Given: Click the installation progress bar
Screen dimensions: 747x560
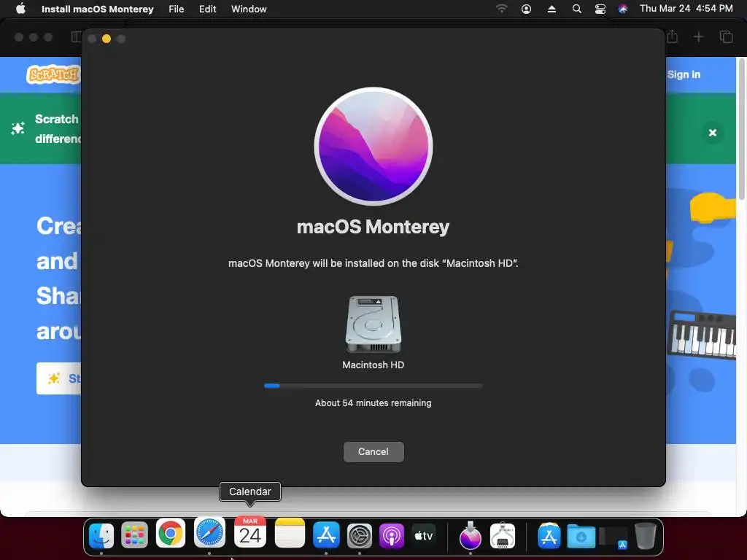Looking at the screenshot, I should click(373, 386).
